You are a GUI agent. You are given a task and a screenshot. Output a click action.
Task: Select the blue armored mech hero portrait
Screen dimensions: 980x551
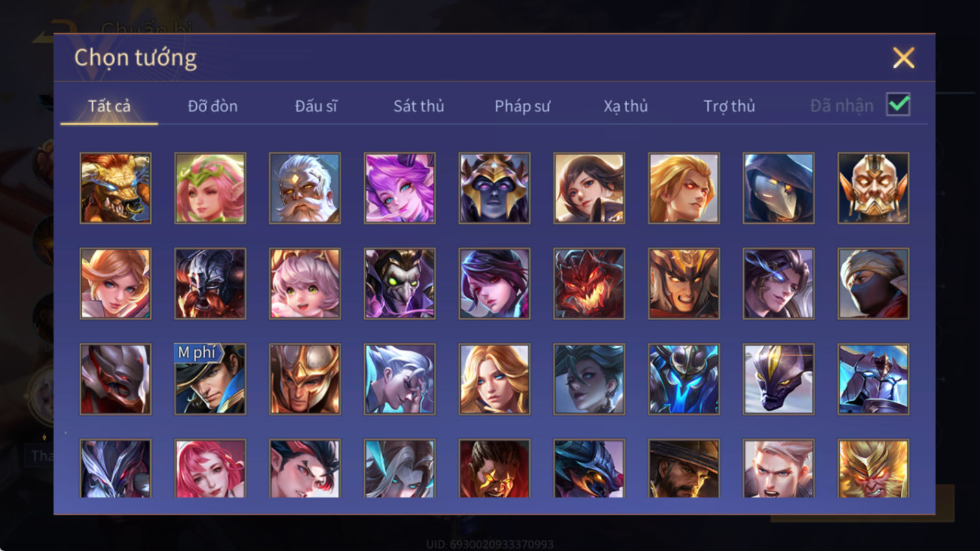click(684, 379)
